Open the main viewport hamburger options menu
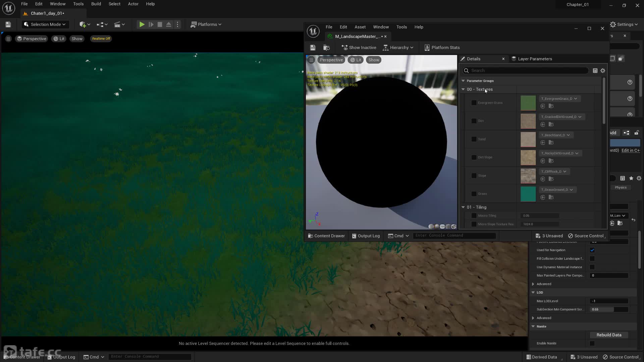Screen dimensions: 644x362 click(8, 39)
